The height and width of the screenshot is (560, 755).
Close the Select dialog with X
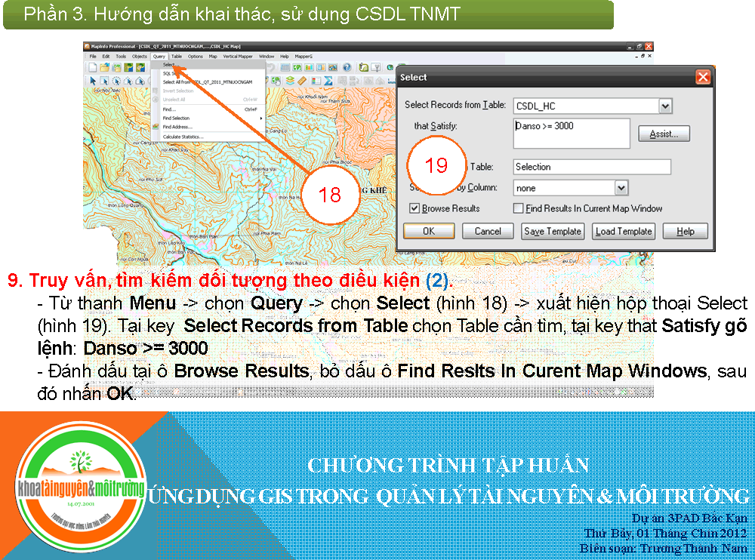[x=702, y=77]
